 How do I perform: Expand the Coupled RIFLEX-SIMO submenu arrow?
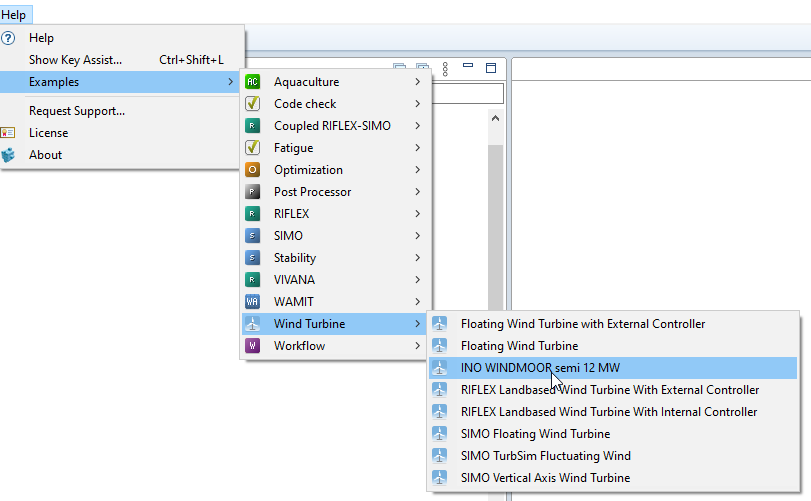click(418, 126)
